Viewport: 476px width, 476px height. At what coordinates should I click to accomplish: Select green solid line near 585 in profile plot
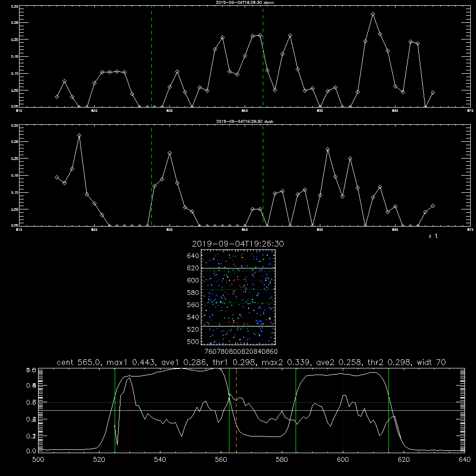(x=296, y=410)
